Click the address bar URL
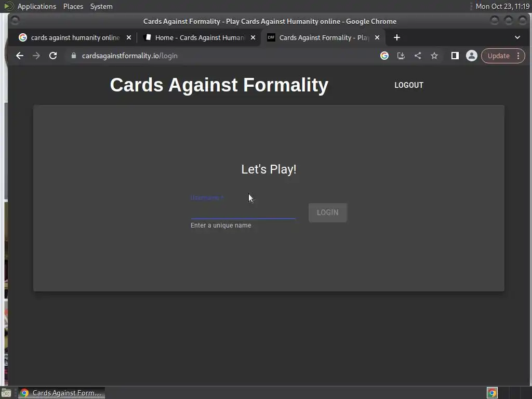The width and height of the screenshot is (532, 399). tap(129, 56)
